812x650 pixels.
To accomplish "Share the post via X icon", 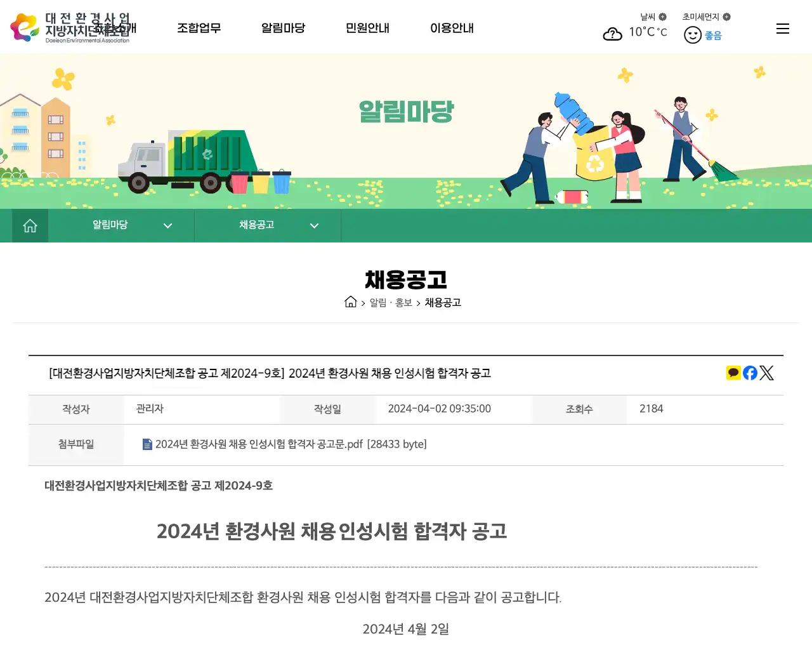I will pyautogui.click(x=767, y=373).
